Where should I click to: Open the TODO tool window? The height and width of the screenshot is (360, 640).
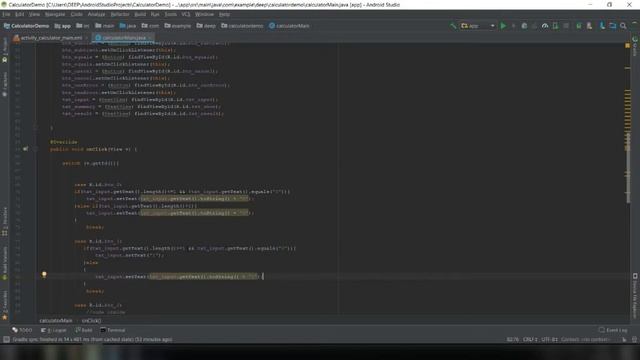[22, 330]
